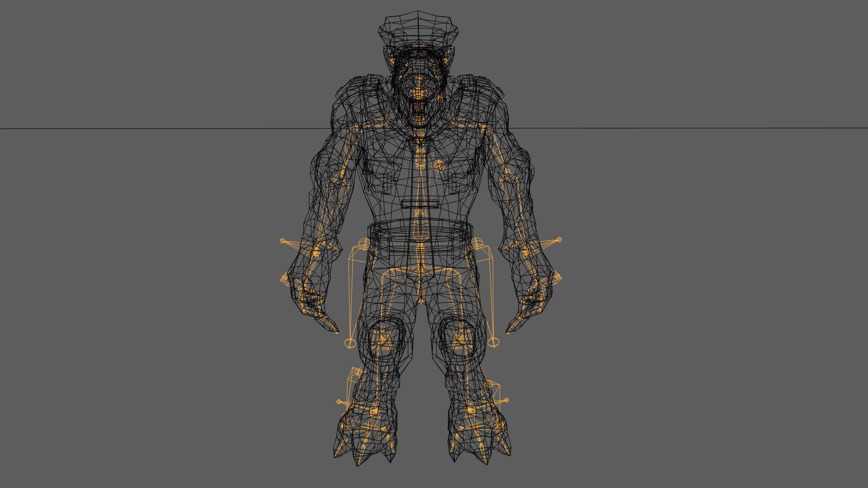Select circle control below right-side hip rig line
868x488 pixels.
[493, 342]
